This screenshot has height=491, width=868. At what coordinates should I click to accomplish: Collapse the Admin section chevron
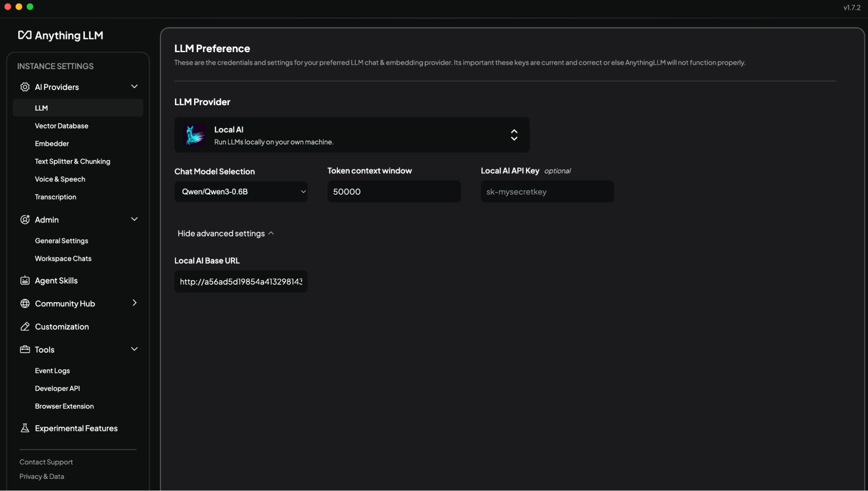[x=134, y=219]
